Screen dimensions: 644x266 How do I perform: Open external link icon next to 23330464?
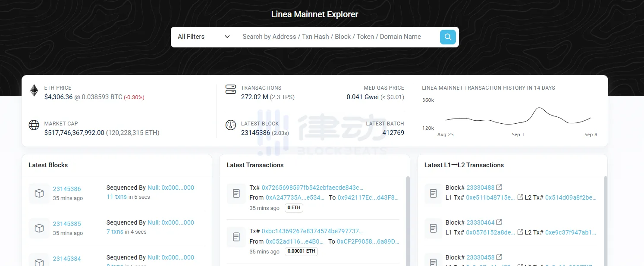(x=499, y=222)
